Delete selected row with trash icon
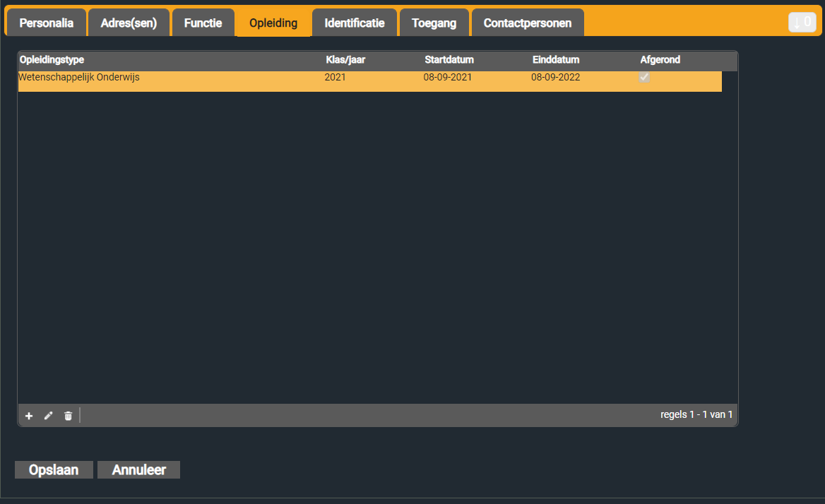825x504 pixels. pos(68,416)
